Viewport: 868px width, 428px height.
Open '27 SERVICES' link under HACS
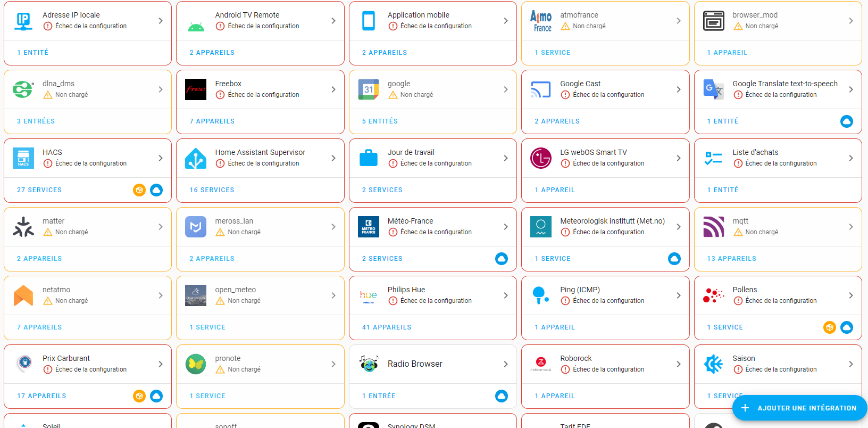point(39,190)
